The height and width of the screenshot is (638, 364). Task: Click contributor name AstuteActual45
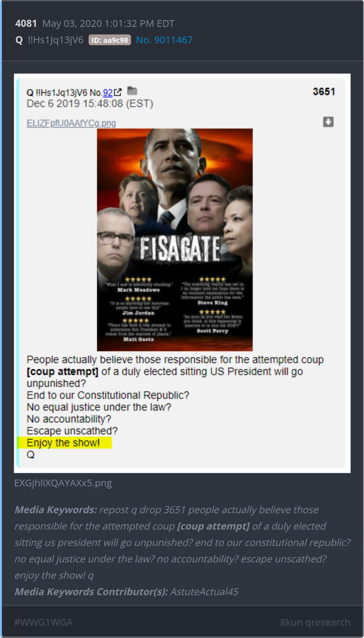204,592
